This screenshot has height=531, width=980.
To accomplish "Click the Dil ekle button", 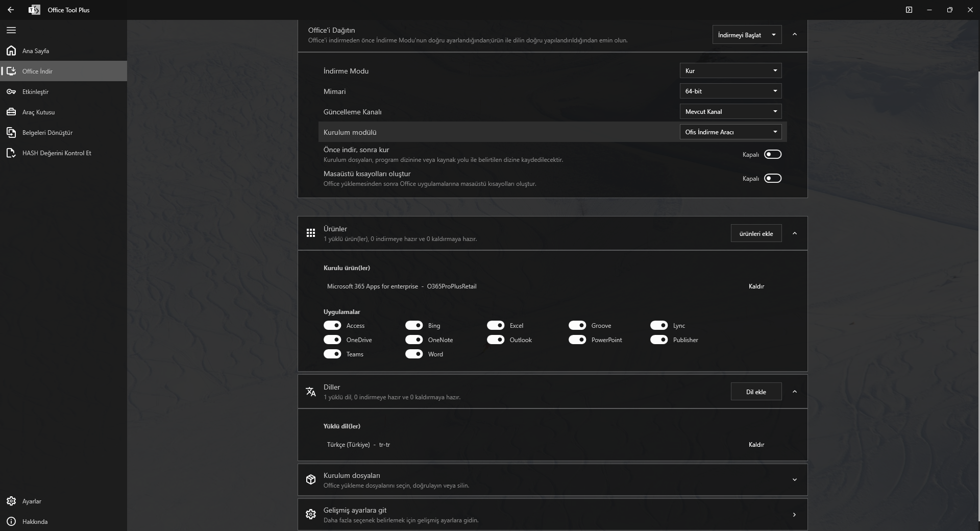I will pyautogui.click(x=756, y=392).
